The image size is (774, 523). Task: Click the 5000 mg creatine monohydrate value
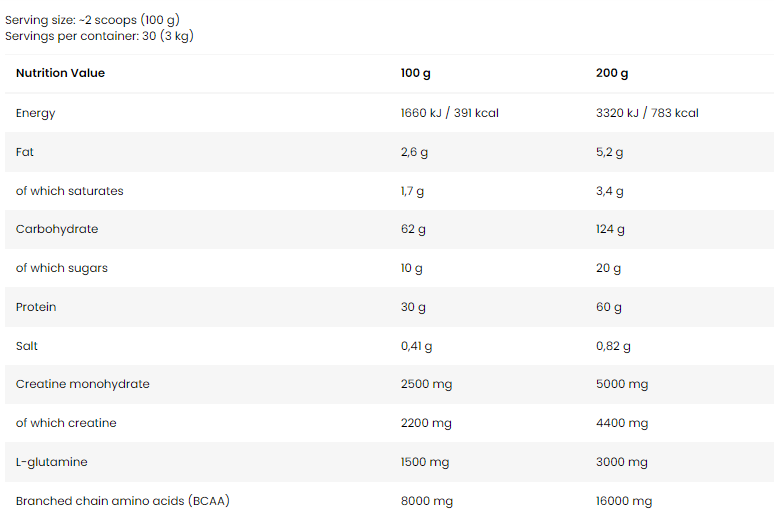click(x=622, y=384)
